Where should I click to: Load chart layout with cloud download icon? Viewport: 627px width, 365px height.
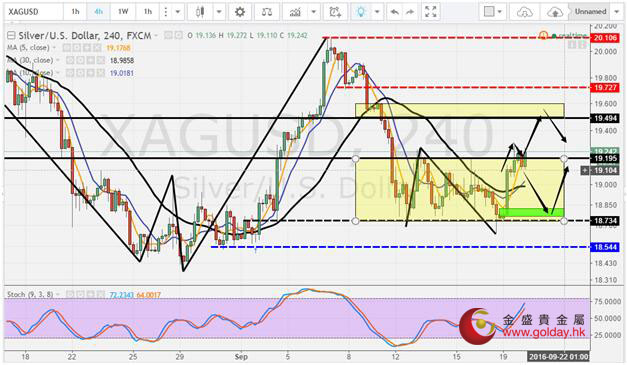point(524,12)
